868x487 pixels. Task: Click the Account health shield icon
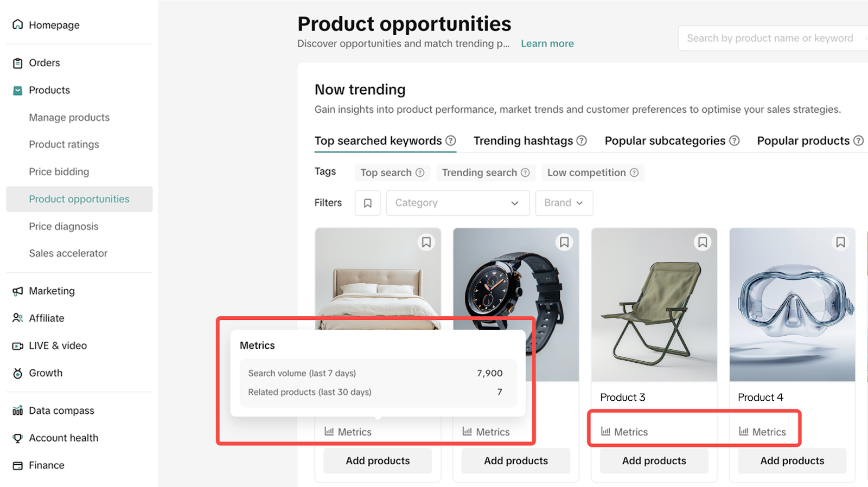(x=18, y=438)
